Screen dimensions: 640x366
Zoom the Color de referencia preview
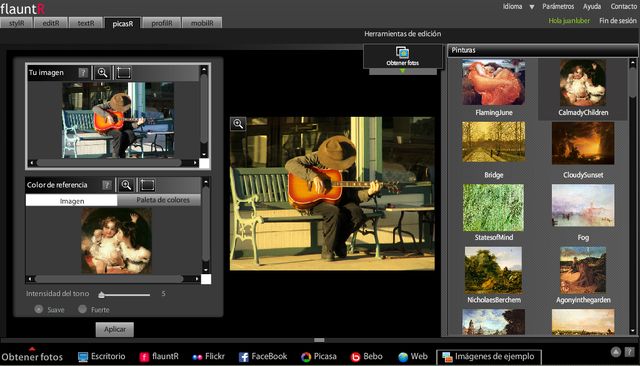tap(126, 185)
